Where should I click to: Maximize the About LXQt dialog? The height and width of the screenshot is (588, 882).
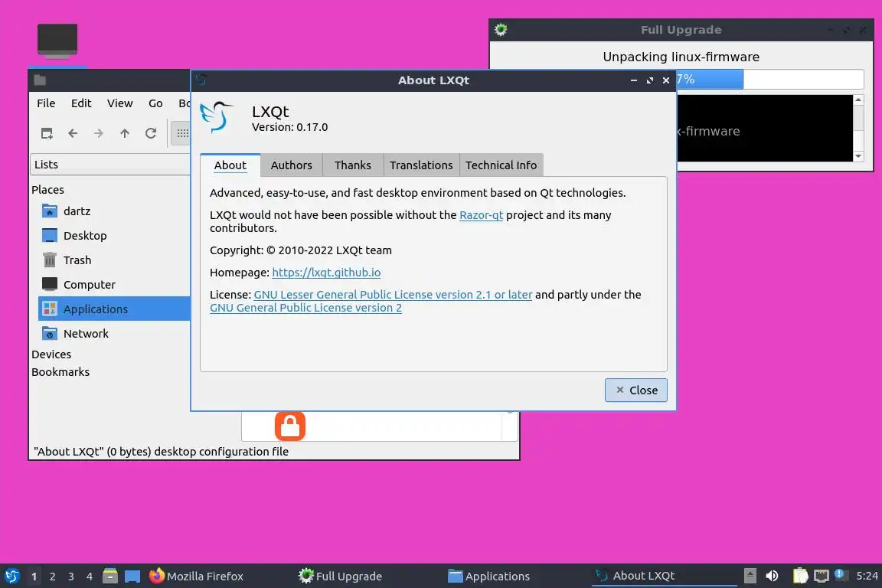coord(650,80)
